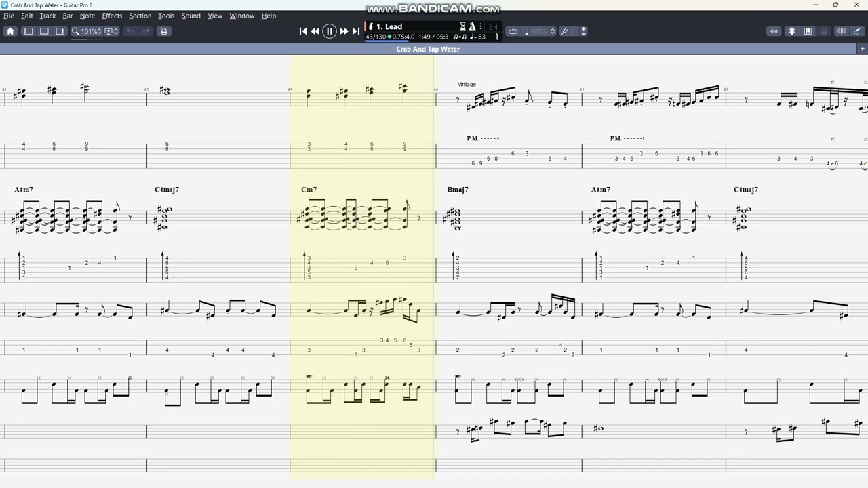This screenshot has height=488, width=868.
Task: Open the View menu
Action: [x=215, y=16]
